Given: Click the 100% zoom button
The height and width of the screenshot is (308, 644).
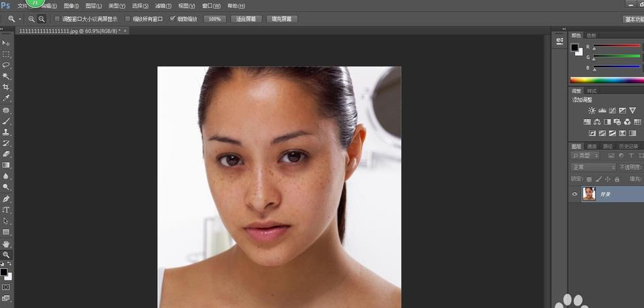Looking at the screenshot, I should pyautogui.click(x=215, y=19).
